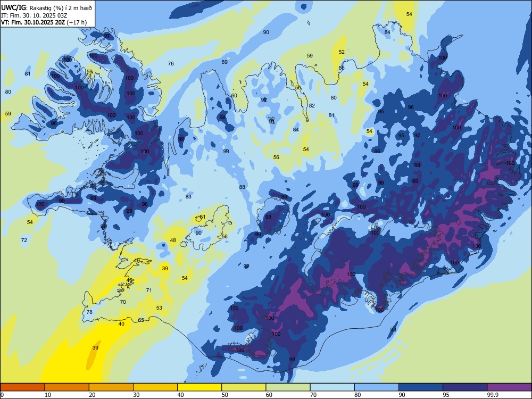This screenshot has width=532, height=399.
Task: Click the '89' humidity value on the map
Action: tap(225, 62)
